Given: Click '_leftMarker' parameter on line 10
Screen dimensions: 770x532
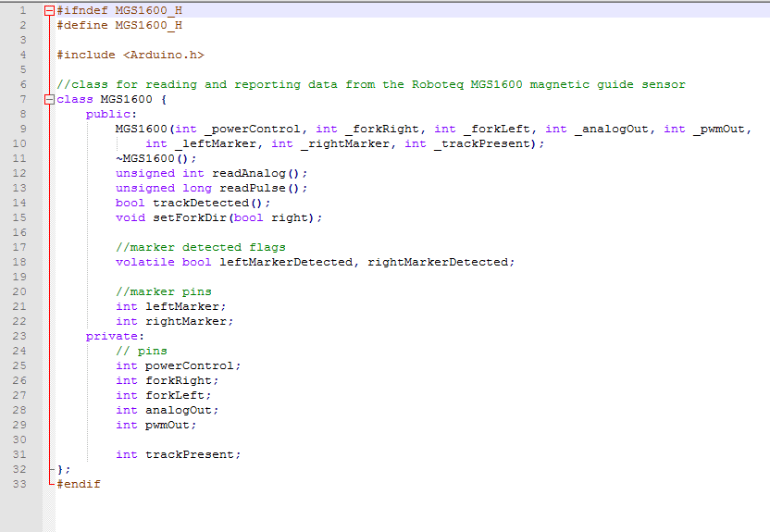Looking at the screenshot, I should [216, 143].
